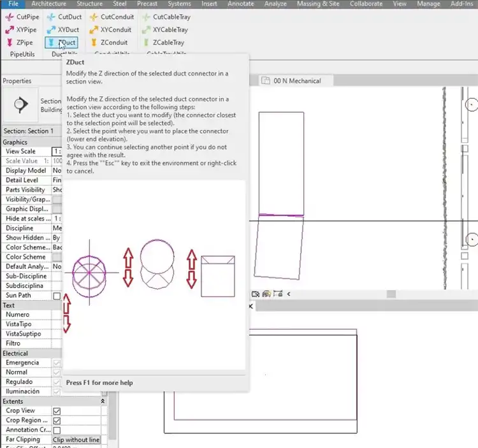
Task: Click the horizontal scrollbar thumb of section view
Action: tap(391, 294)
